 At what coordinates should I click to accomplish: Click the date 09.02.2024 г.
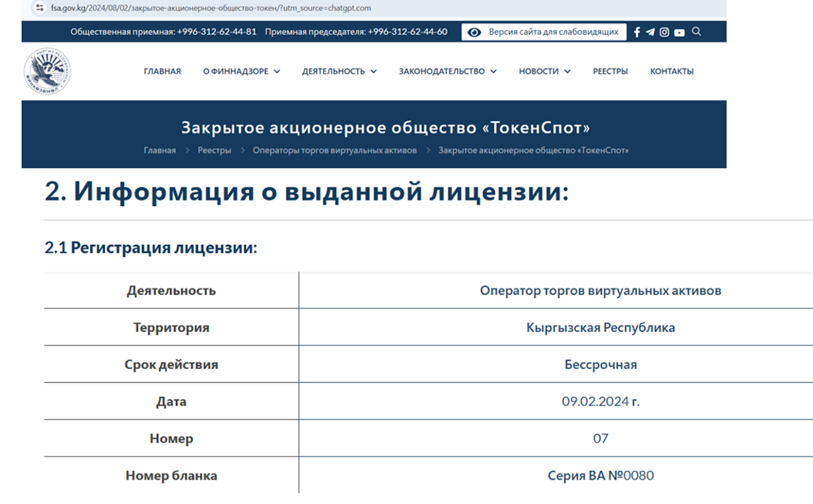click(x=601, y=402)
